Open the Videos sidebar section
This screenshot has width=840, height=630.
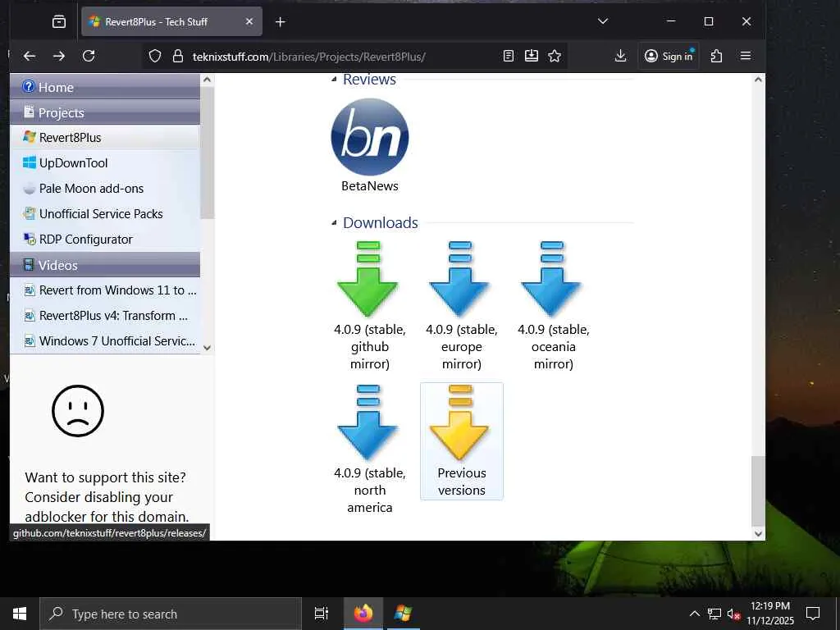tap(105, 265)
